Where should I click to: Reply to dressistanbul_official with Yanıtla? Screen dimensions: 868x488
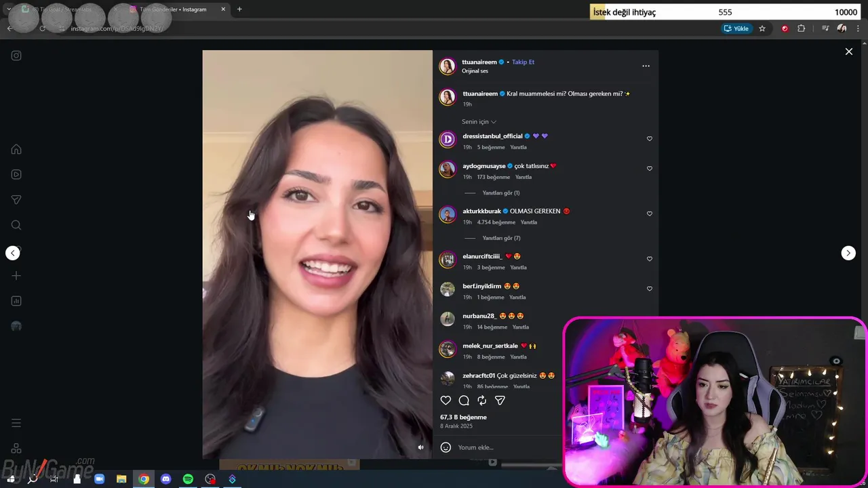(518, 147)
